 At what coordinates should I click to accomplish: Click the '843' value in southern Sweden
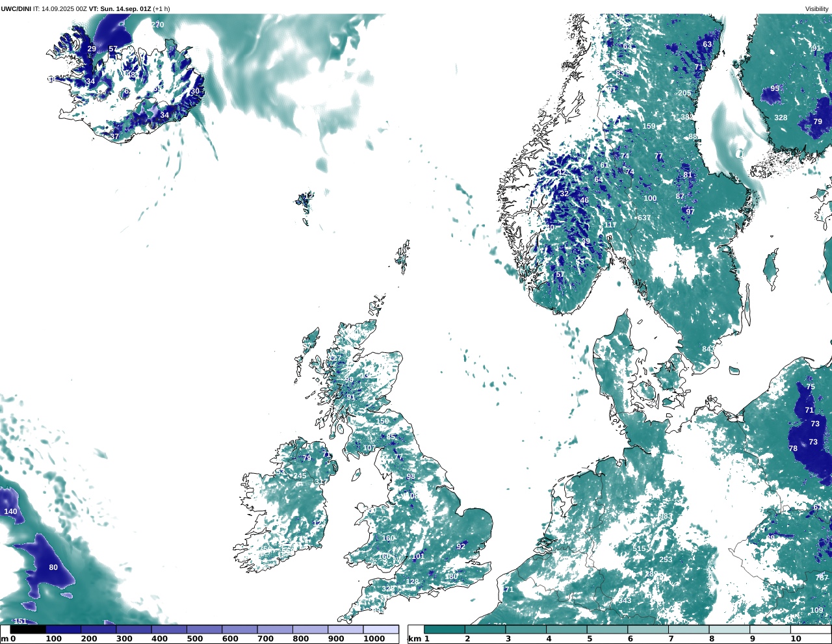click(x=708, y=349)
